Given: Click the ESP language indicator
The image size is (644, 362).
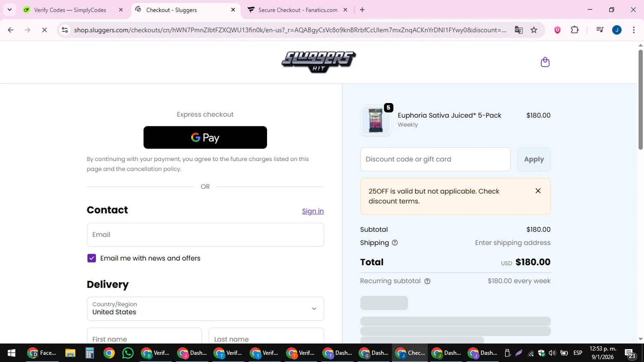Looking at the screenshot, I should click(578, 353).
